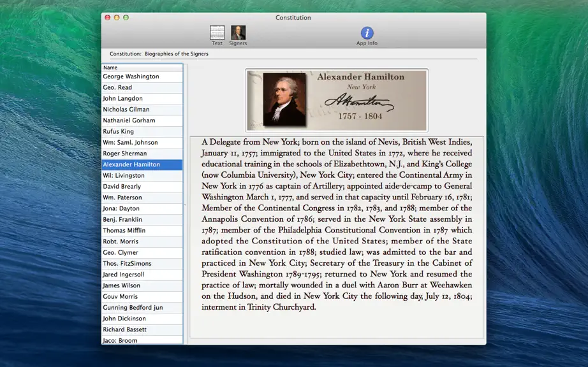Select Geo. Read in the signers list
The width and height of the screenshot is (588, 367).
tap(142, 88)
